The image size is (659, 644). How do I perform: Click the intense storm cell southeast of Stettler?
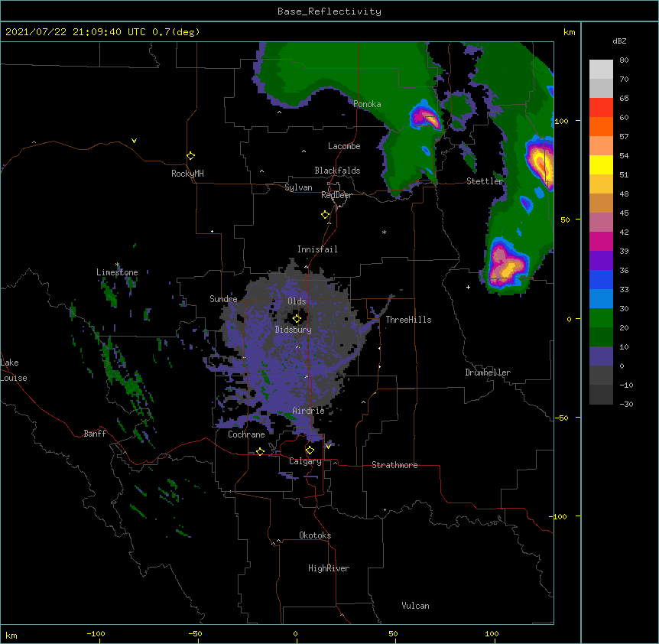(508, 265)
